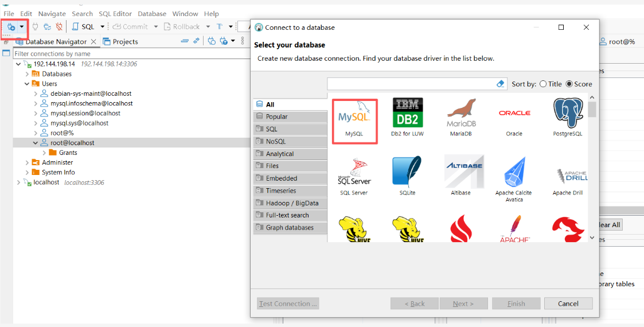Close the Database Navigator tab
This screenshot has height=327, width=644.
click(x=93, y=41)
